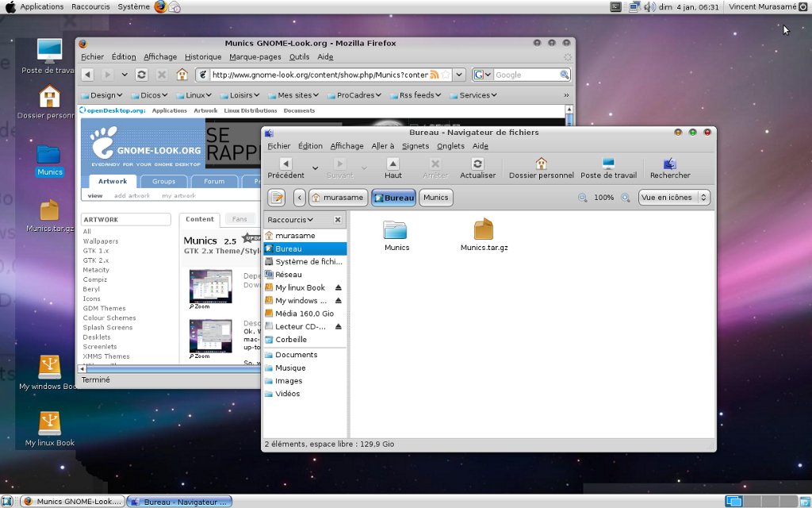Open the mail clock icon in top panel
The width and height of the screenshot is (812, 508).
175,7
